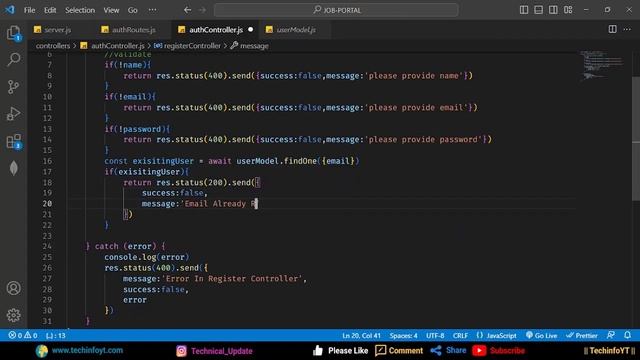Screen dimensions: 640x360
Task: Click the feedback icon in status bar
Action: pos(611,336)
